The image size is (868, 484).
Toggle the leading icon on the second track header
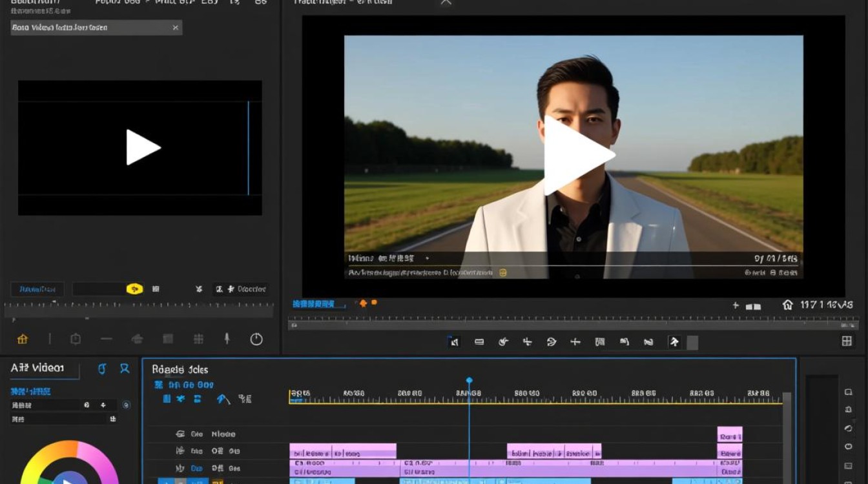coord(181,451)
